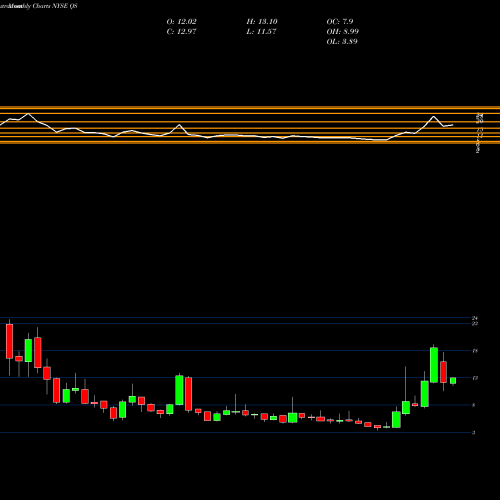Viewport: 500px width, 500px height.
Task: Click the 'OH: 8.99' reading
Action: point(342,32)
